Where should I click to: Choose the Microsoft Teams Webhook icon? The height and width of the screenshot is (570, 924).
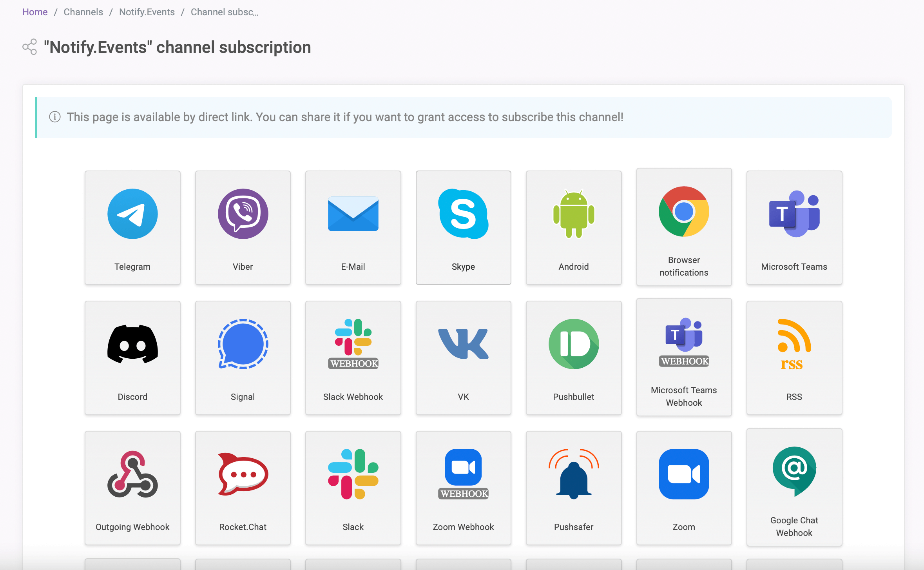tap(684, 342)
